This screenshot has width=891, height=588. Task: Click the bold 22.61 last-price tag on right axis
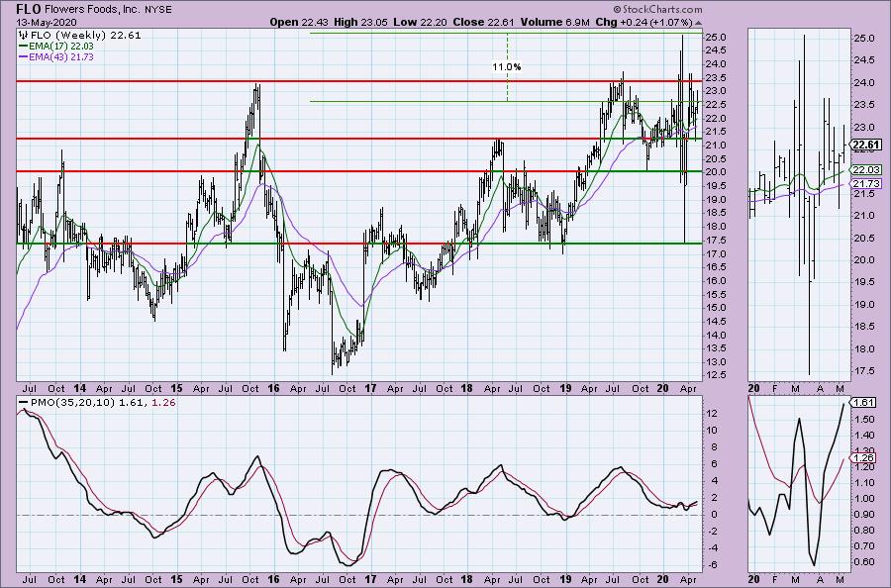tap(866, 145)
